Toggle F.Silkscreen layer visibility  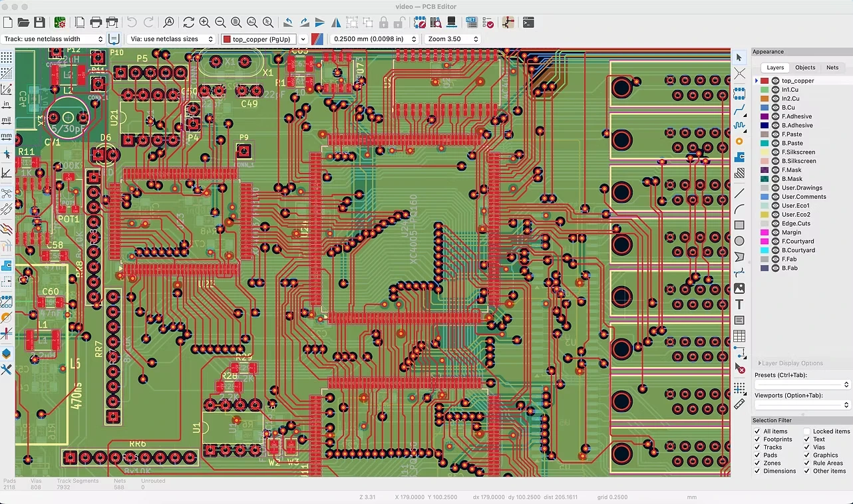point(776,152)
